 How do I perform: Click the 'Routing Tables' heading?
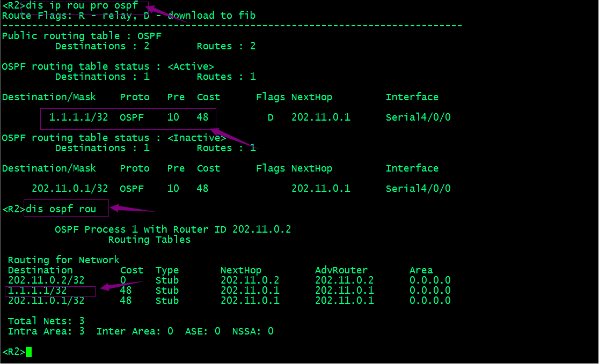tap(149, 240)
